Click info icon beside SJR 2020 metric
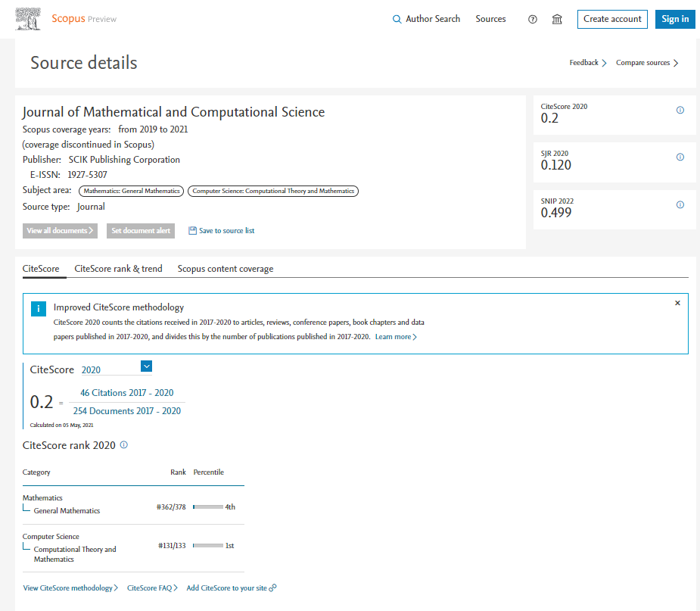700x611 pixels. (x=680, y=157)
